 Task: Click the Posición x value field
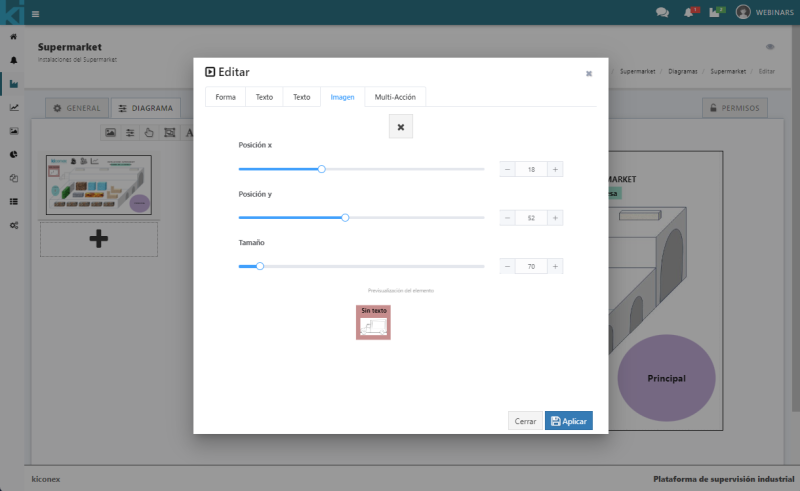coord(531,169)
